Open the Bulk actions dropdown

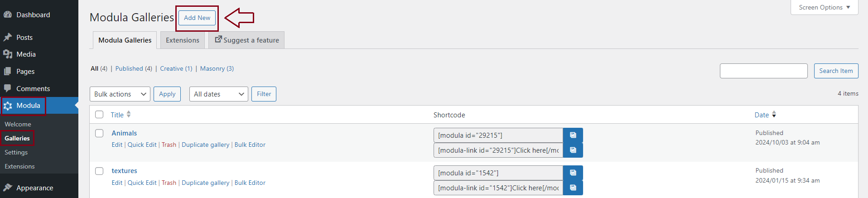[120, 94]
